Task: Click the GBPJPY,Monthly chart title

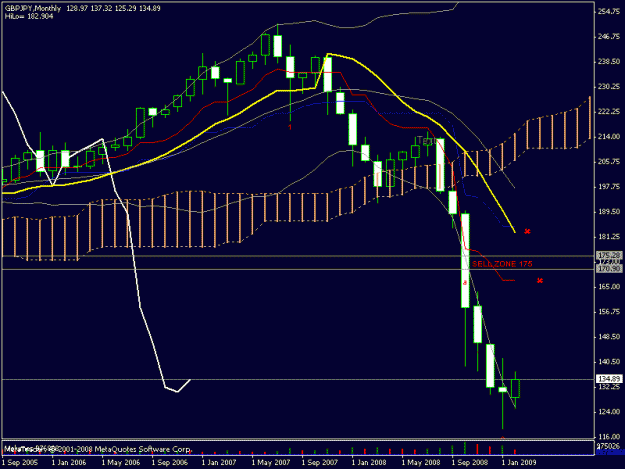Action: point(33,8)
